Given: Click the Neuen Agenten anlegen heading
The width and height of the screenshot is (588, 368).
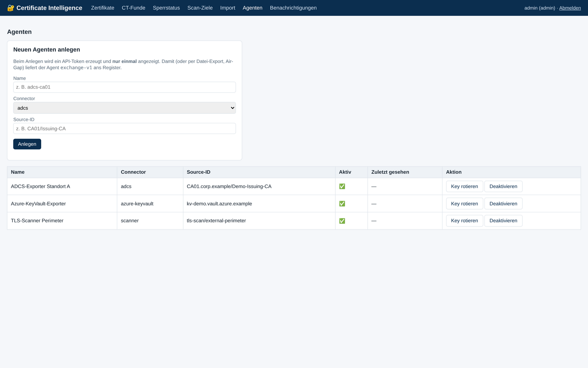Looking at the screenshot, I should pos(47,50).
